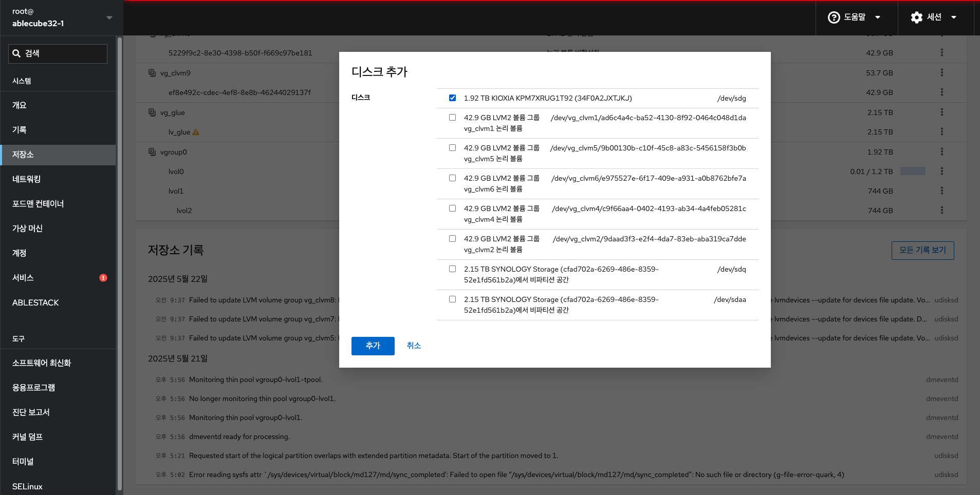Viewport: 980px width, 495px height.
Task: Check the vg_clvm1 logical volume checkbox
Action: [452, 118]
